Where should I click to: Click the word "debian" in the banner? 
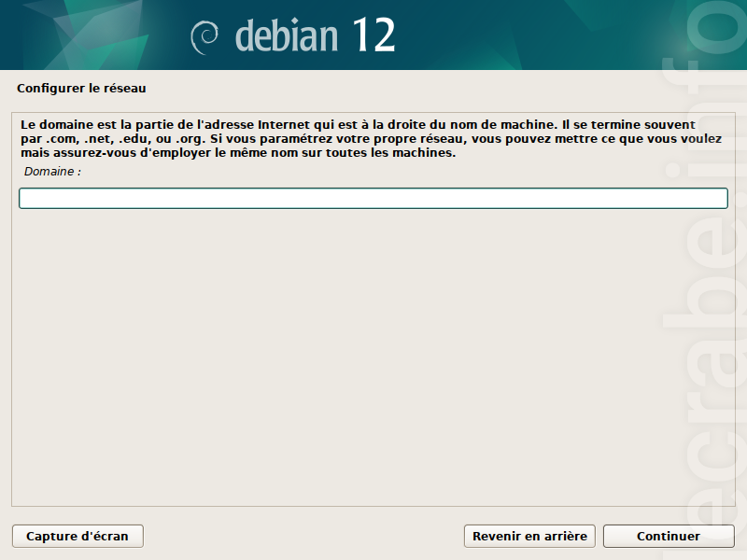click(287, 35)
